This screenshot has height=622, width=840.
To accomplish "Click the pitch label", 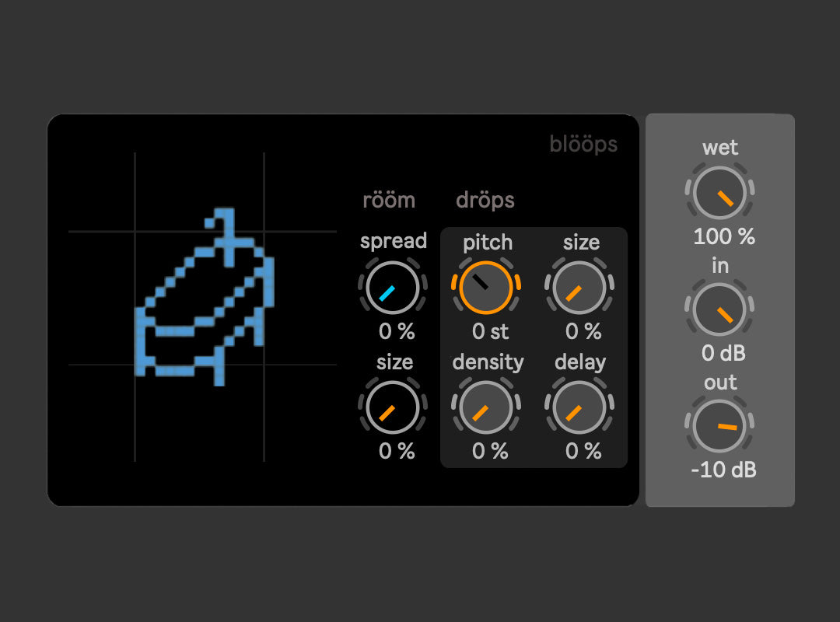I will coord(488,243).
